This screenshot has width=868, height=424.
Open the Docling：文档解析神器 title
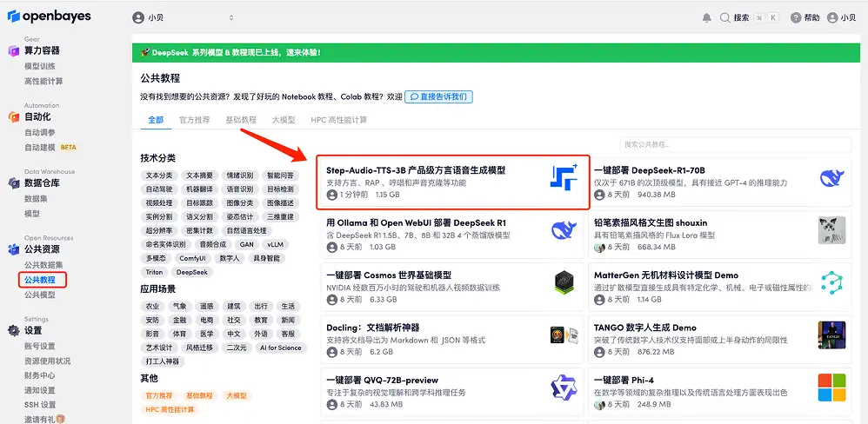[372, 328]
